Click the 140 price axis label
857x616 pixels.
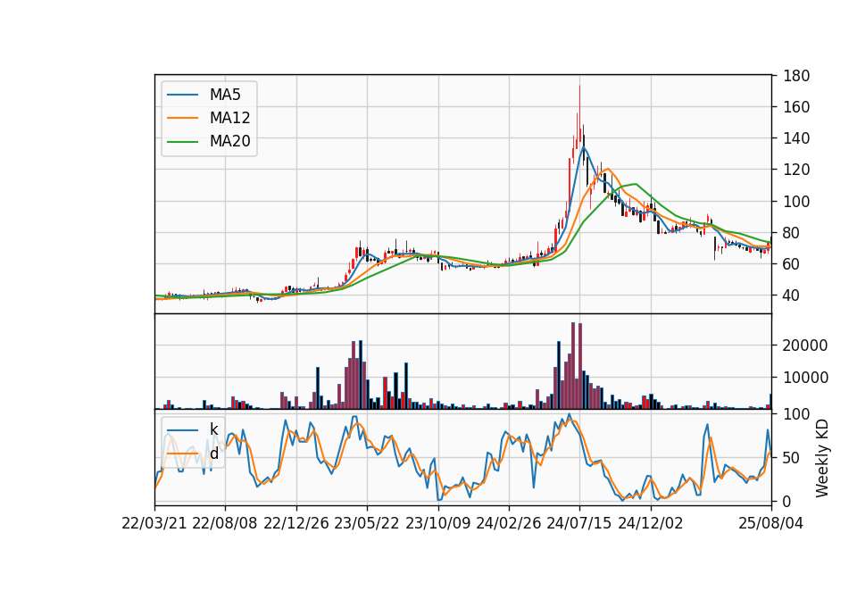click(796, 138)
